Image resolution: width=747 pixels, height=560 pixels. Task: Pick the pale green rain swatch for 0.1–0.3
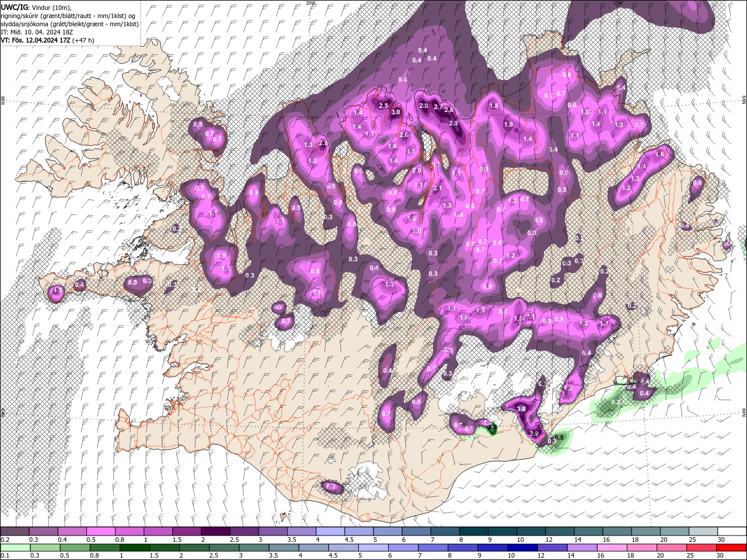tap(16, 548)
